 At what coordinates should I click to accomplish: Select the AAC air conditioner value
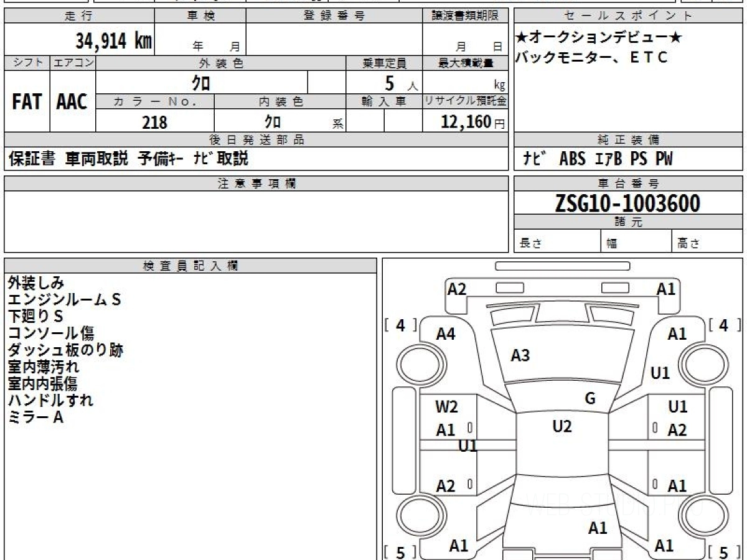pos(72,101)
